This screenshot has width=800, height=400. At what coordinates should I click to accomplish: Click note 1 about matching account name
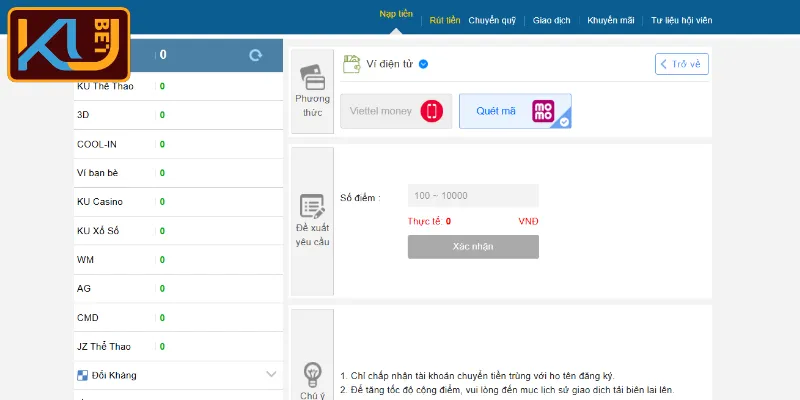coord(478,376)
